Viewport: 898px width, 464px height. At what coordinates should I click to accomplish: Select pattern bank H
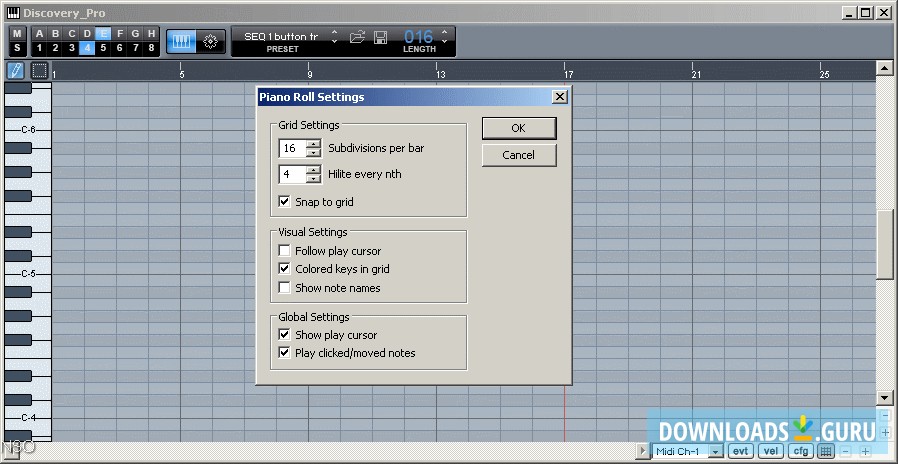click(x=151, y=34)
